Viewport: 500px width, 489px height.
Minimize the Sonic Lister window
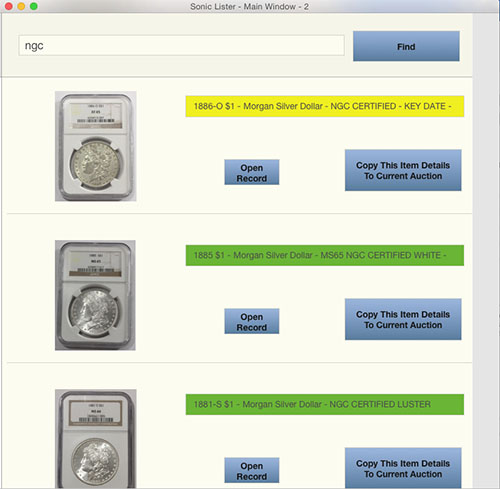pos(21,6)
